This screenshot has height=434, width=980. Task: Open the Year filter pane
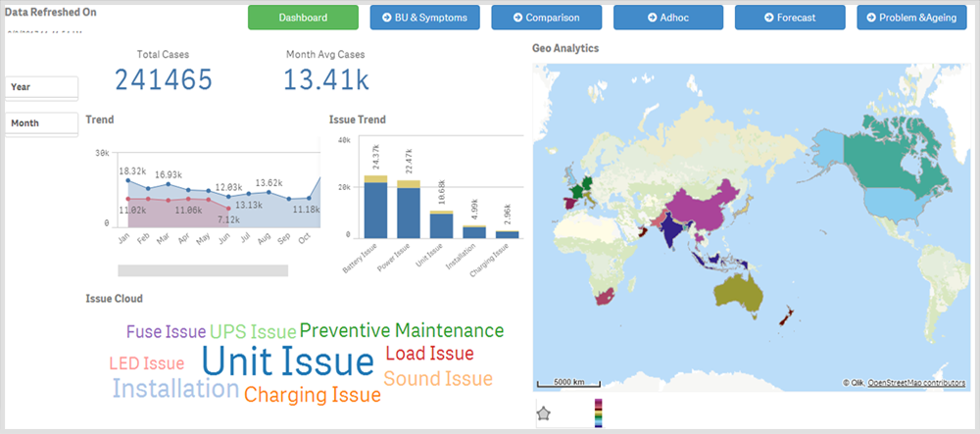tap(41, 87)
